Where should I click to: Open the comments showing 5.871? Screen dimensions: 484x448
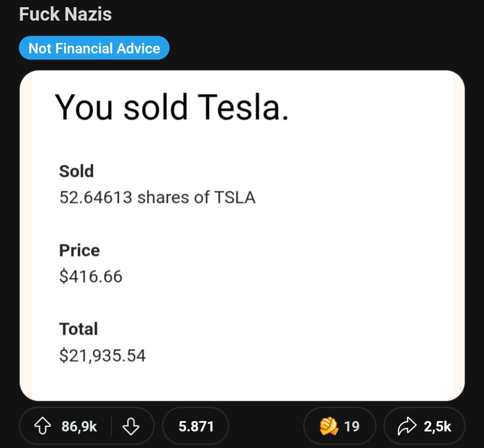tap(196, 426)
